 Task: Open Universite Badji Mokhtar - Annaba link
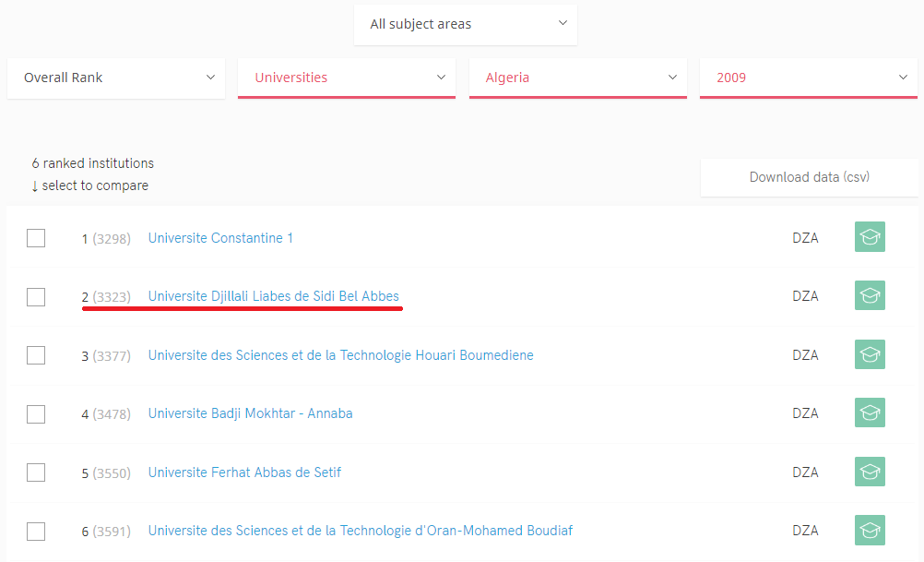pyautogui.click(x=251, y=413)
